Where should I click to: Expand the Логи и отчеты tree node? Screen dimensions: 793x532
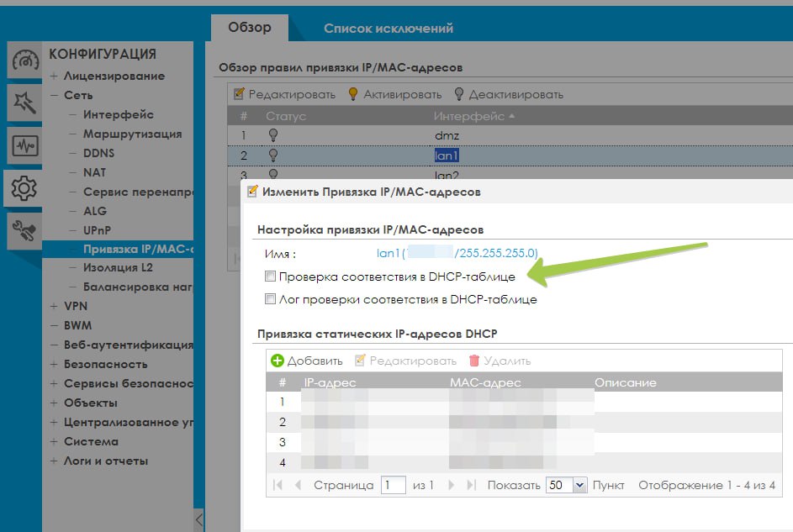tap(54, 461)
